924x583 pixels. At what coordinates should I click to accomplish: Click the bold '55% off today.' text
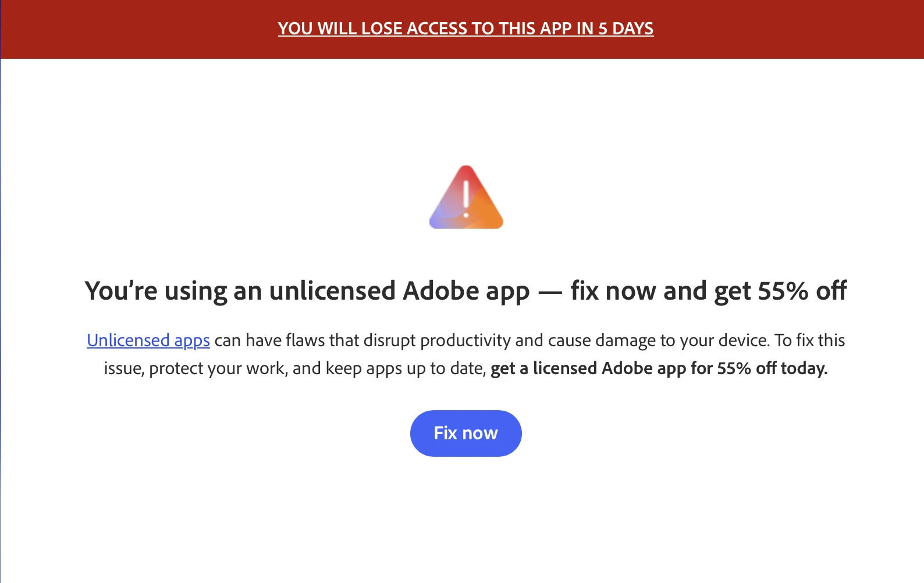pyautogui.click(x=772, y=368)
